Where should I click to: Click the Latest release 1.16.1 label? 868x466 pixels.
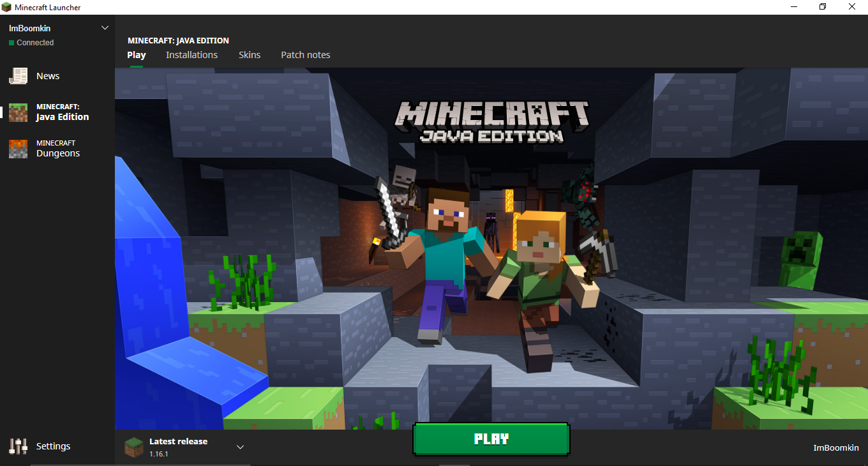point(178,447)
